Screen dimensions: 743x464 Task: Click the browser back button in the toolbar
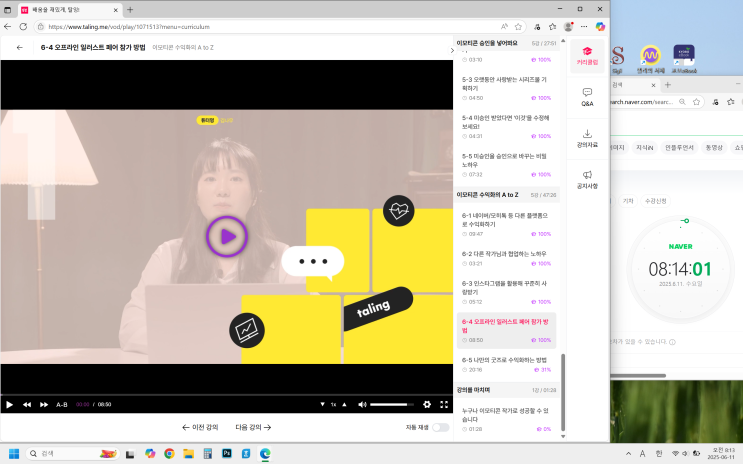(8, 27)
